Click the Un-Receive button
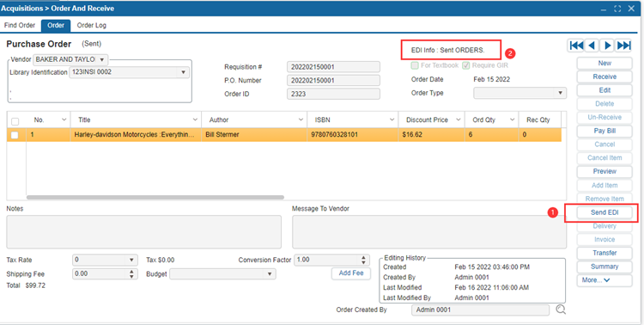Screen dimensions: 644x325 pos(605,118)
